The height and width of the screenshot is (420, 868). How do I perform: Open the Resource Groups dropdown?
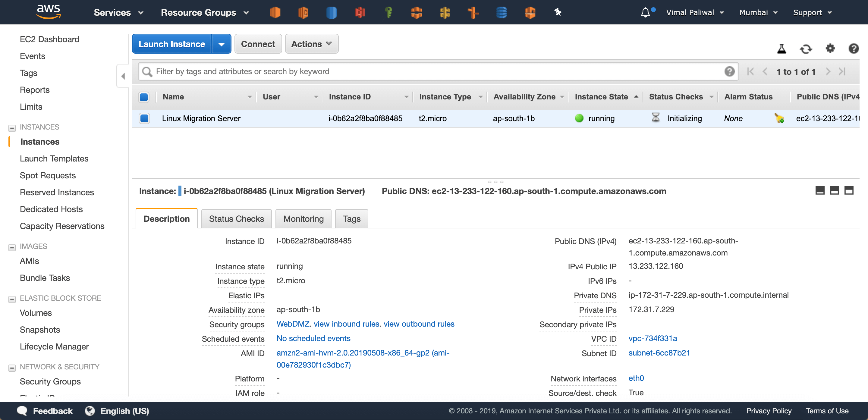tap(205, 12)
